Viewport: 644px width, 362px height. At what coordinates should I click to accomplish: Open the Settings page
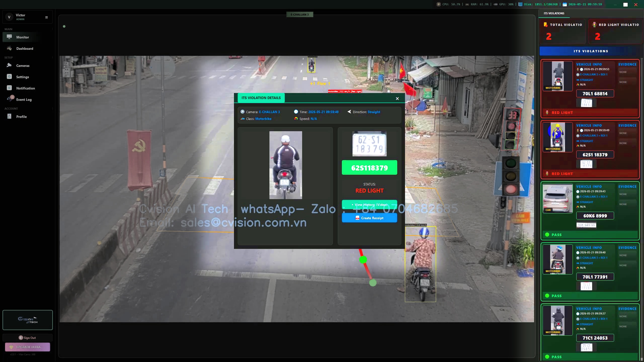tap(27, 77)
